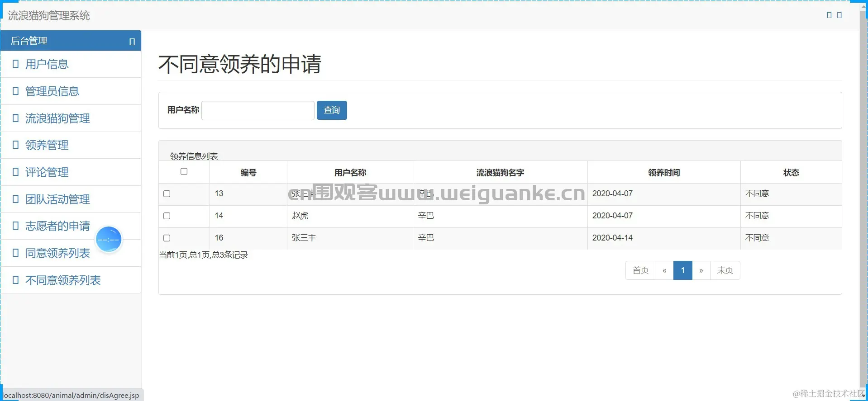
Task: Click the icon beside 评论管理
Action: pos(15,172)
